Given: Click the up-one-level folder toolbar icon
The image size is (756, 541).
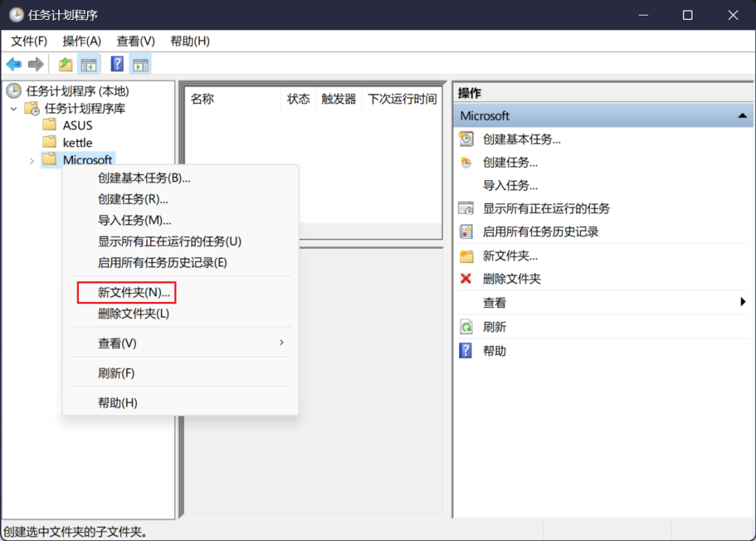Looking at the screenshot, I should (66, 64).
